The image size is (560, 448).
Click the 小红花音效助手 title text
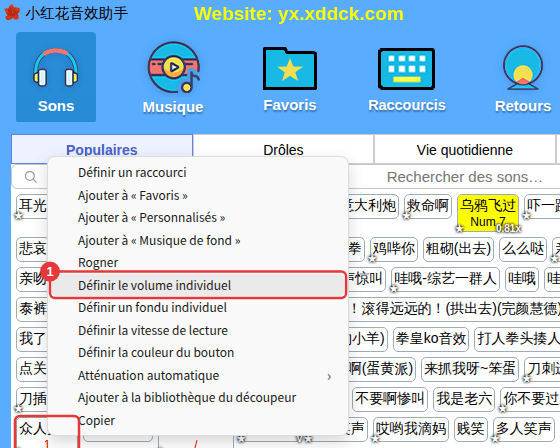[x=76, y=13]
